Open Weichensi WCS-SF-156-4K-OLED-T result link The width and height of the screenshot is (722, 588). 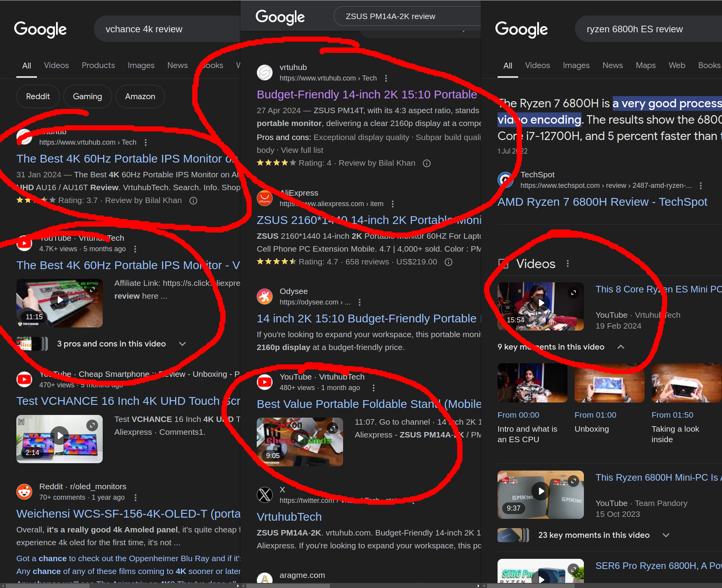click(x=128, y=514)
